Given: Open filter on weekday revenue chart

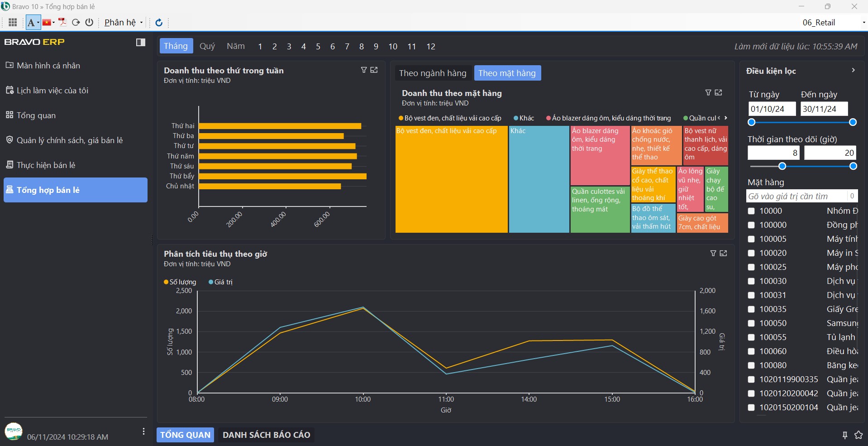Looking at the screenshot, I should [363, 70].
